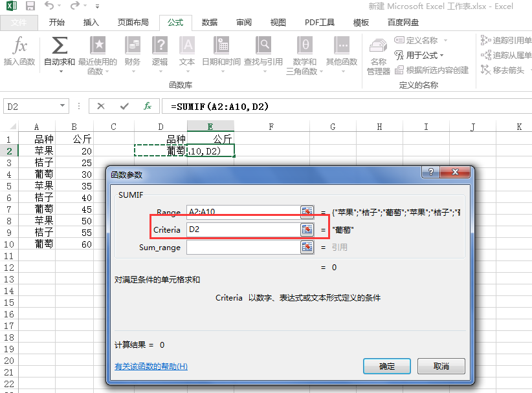Image resolution: width=532 pixels, height=393 pixels.
Task: Switch to the PDF工具 tab
Action: (320, 23)
